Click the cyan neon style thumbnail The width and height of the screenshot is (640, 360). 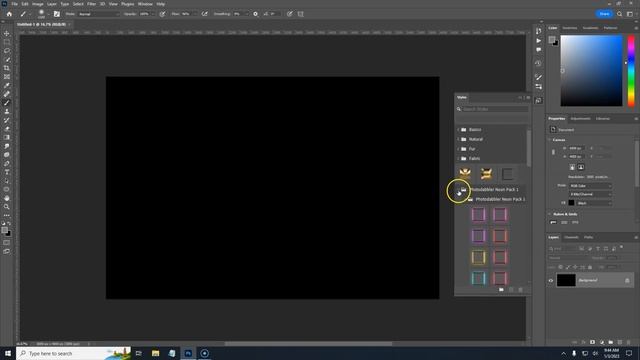pos(478,278)
